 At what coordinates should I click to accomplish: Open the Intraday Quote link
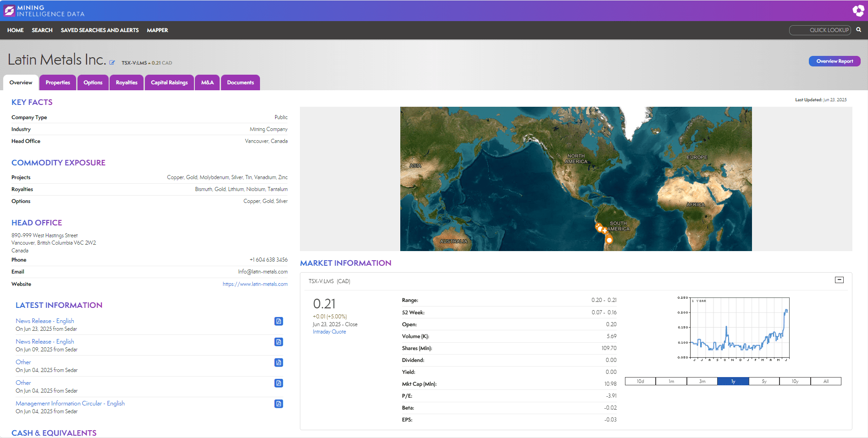(x=329, y=332)
